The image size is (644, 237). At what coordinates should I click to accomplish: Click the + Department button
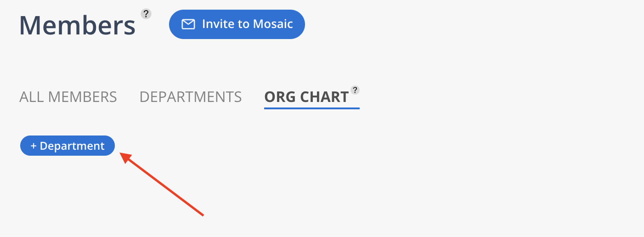[68, 146]
